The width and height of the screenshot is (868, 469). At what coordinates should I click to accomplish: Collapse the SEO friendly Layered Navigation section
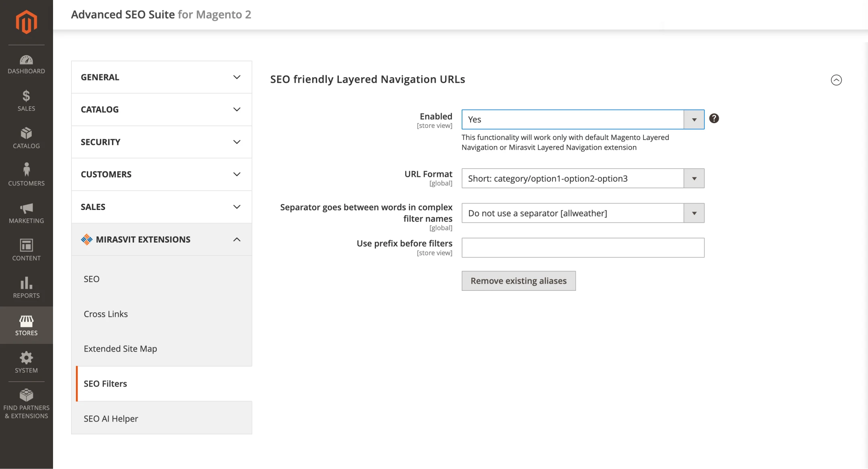pos(836,80)
